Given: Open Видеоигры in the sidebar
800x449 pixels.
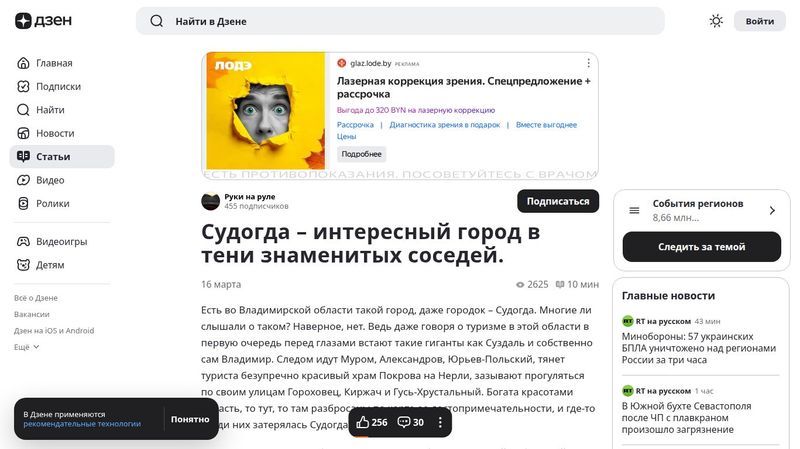Looking at the screenshot, I should click(x=61, y=242).
